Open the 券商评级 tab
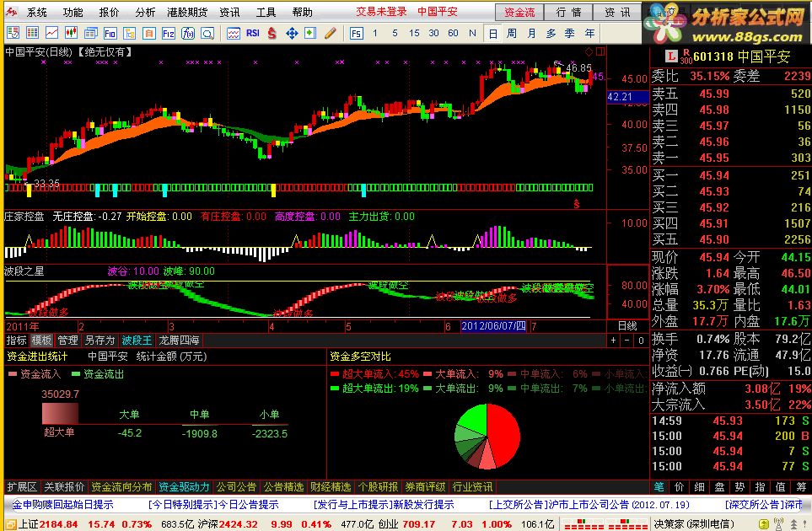The height and width of the screenshot is (531, 812). tap(425, 487)
